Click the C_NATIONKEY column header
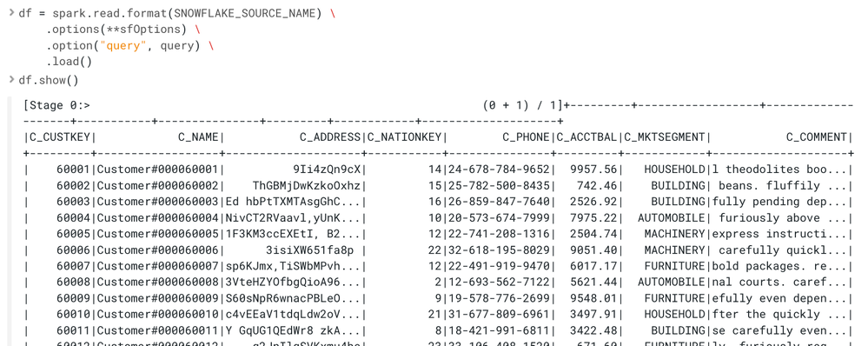Screen dimensions: 868x346 tap(405, 137)
